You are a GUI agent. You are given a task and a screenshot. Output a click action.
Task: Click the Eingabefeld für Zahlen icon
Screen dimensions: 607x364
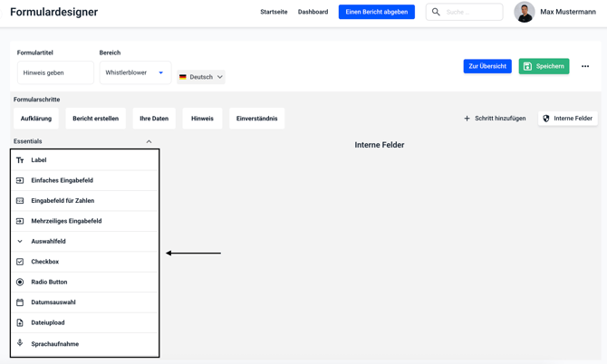click(x=20, y=201)
